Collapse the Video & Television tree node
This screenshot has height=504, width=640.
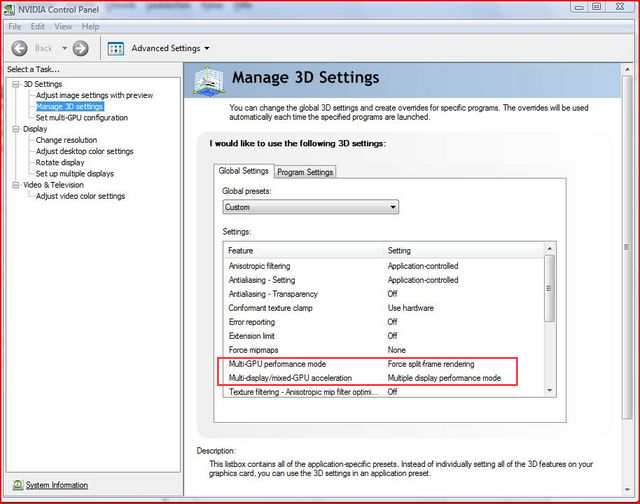click(x=16, y=185)
